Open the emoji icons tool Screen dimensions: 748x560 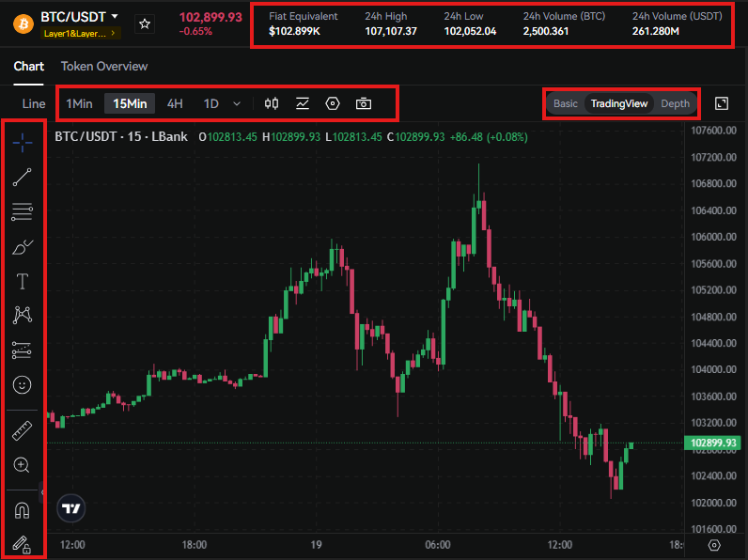coord(22,384)
